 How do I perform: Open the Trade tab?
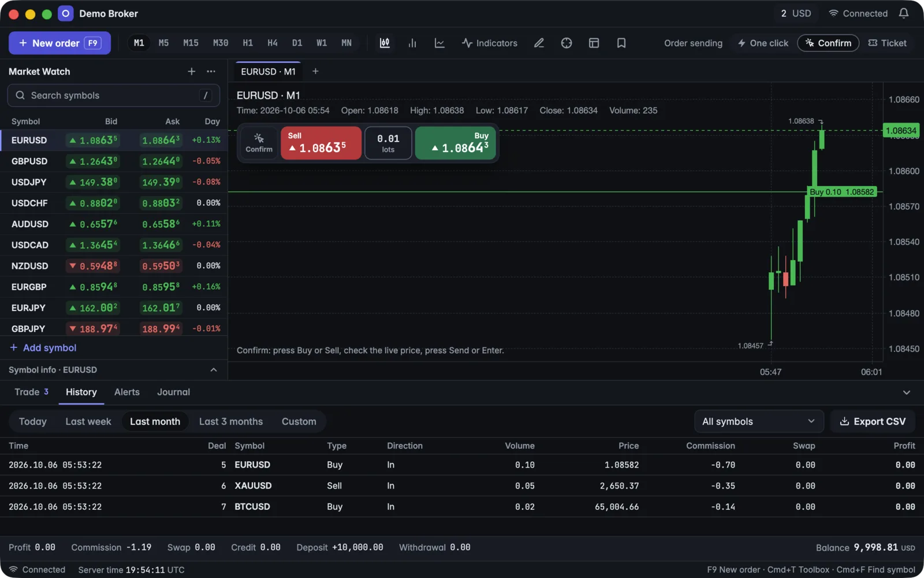pyautogui.click(x=31, y=392)
